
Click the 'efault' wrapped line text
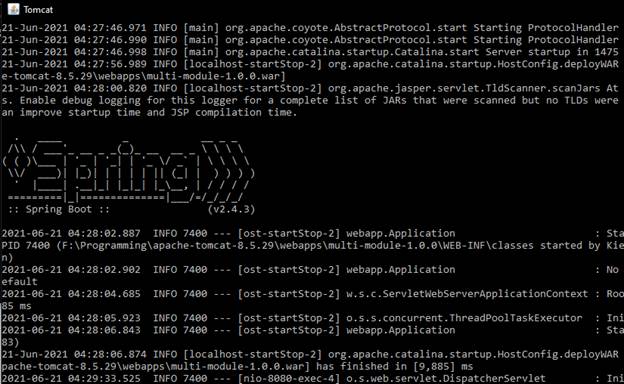(x=19, y=282)
